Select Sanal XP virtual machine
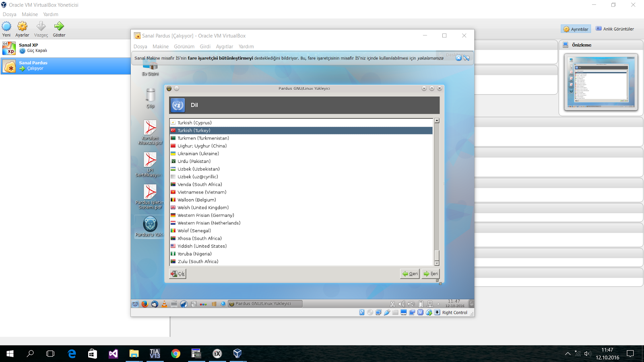 [66, 48]
